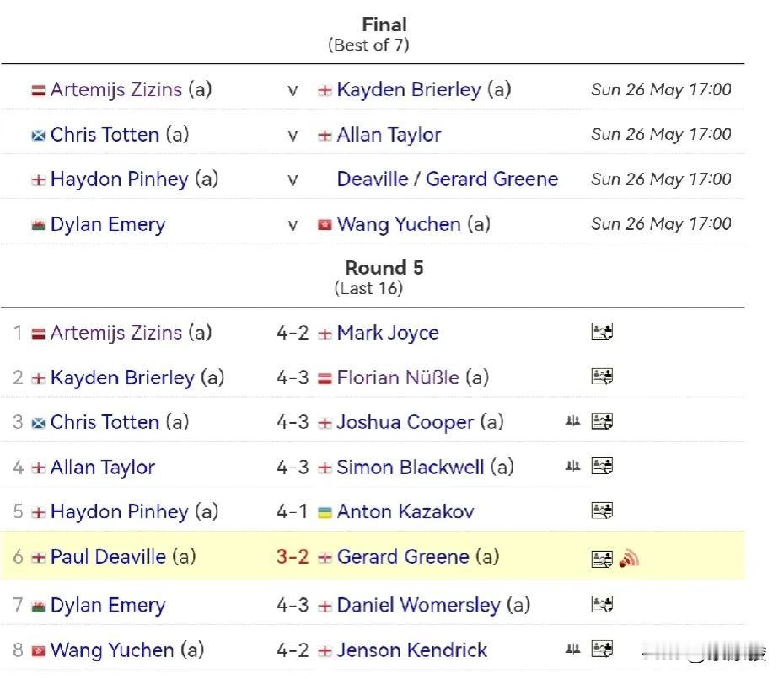Open Anton Kazakov player link
Image resolution: width=784 pixels, height=679 pixels.
click(x=405, y=511)
